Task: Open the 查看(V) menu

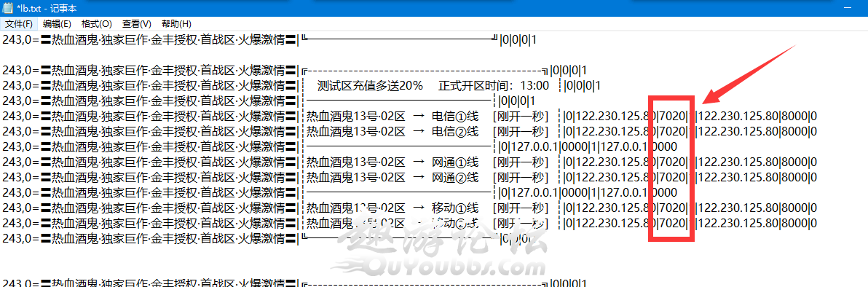Action: coord(137,24)
